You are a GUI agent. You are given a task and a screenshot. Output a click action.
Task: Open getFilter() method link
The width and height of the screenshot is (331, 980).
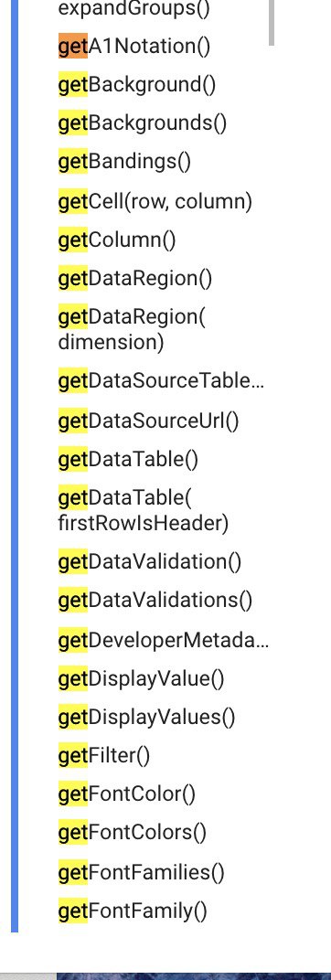tap(104, 756)
